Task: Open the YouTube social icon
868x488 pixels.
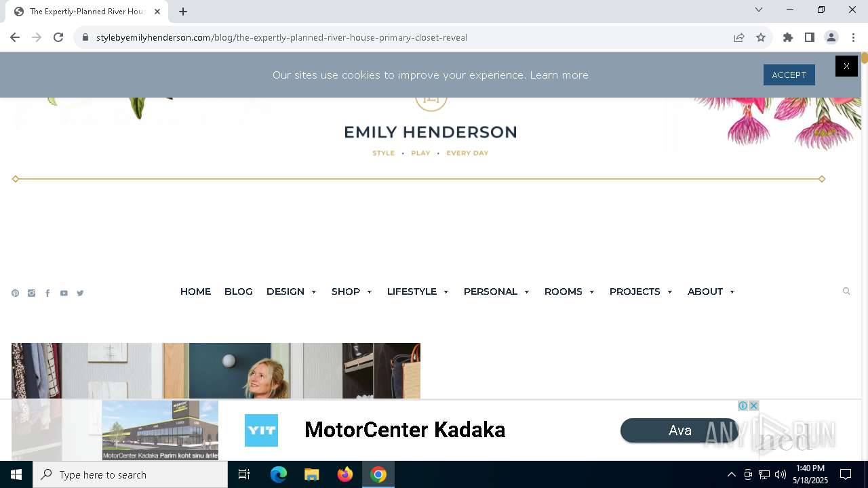Action: [64, 293]
